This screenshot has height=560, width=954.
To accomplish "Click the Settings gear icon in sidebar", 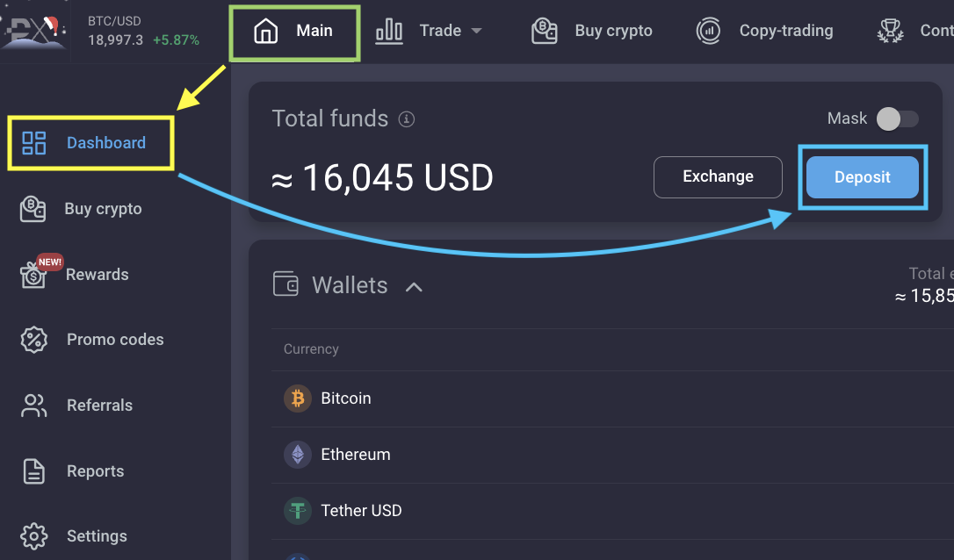I will coord(34,536).
